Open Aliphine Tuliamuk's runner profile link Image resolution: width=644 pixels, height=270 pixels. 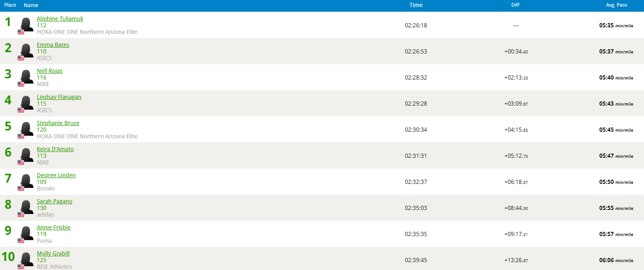click(x=60, y=19)
